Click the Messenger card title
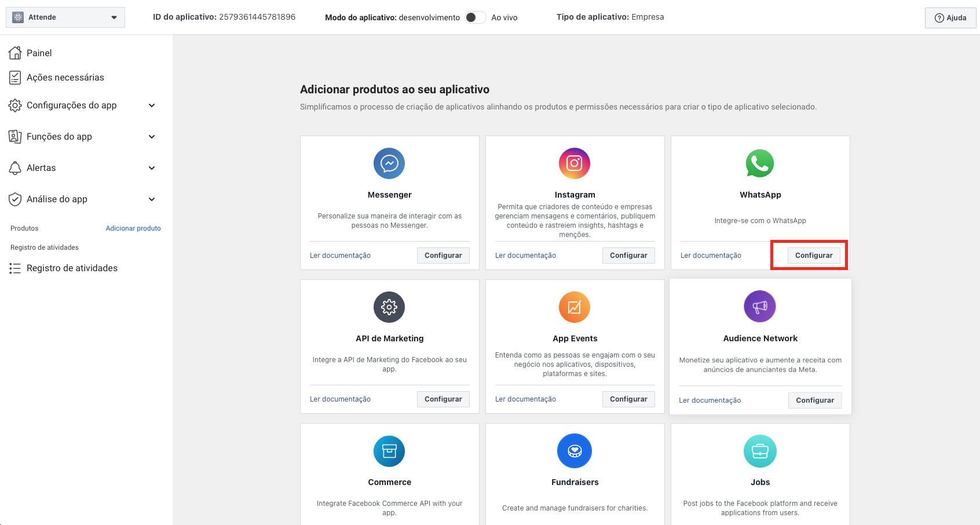The height and width of the screenshot is (525, 980). (389, 195)
